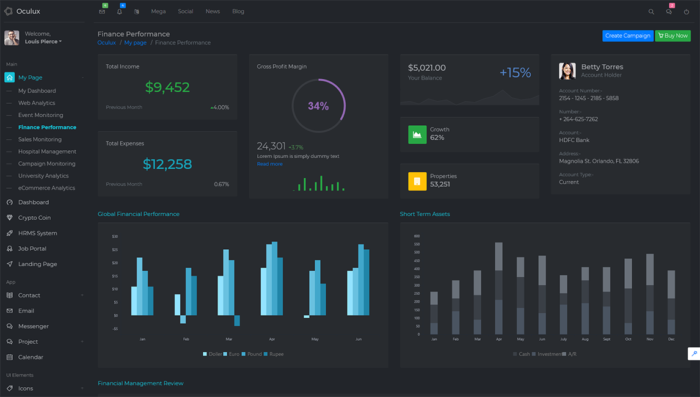
Task: Click the yellow Properties building icon
Action: pyautogui.click(x=417, y=181)
